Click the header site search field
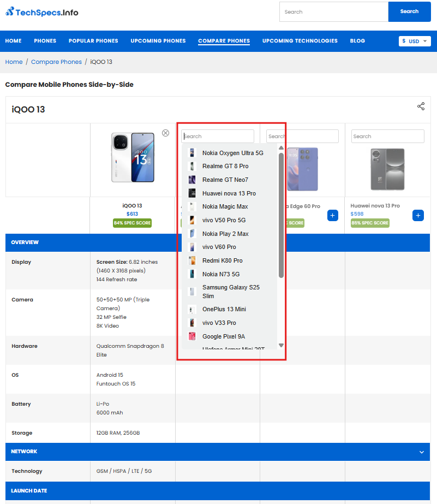 pyautogui.click(x=334, y=11)
